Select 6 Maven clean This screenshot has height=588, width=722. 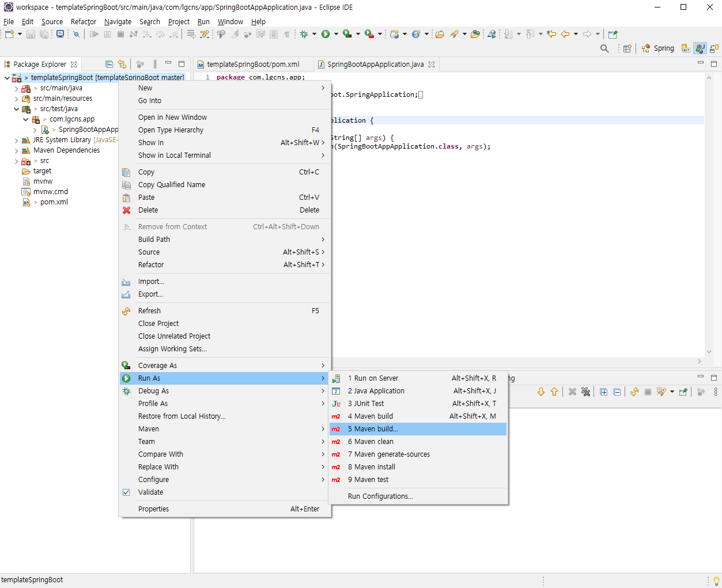point(418,442)
